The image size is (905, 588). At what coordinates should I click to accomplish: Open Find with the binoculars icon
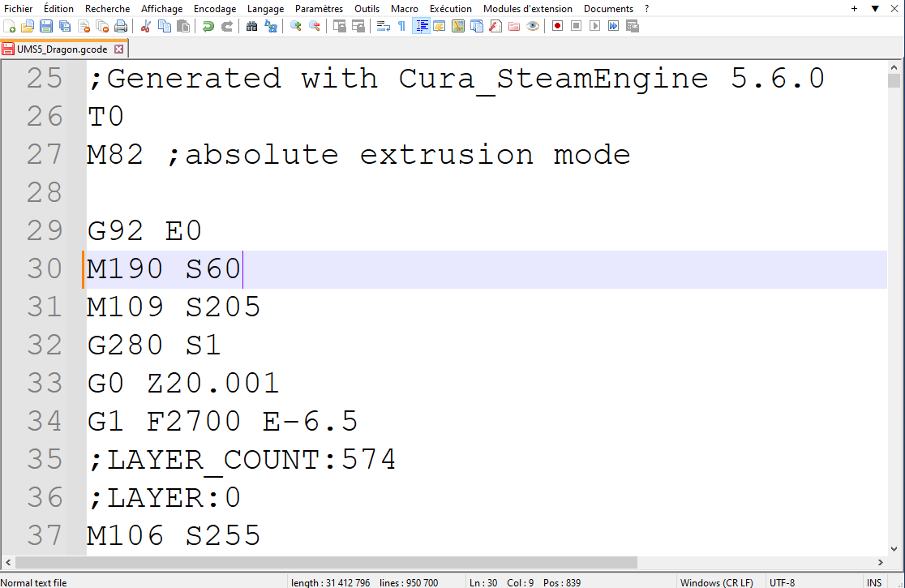tap(252, 26)
